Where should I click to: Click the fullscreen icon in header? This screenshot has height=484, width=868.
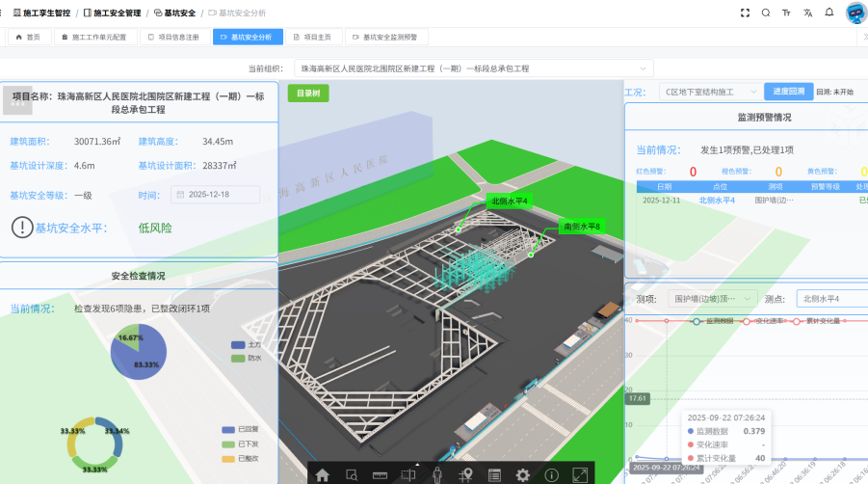(745, 13)
